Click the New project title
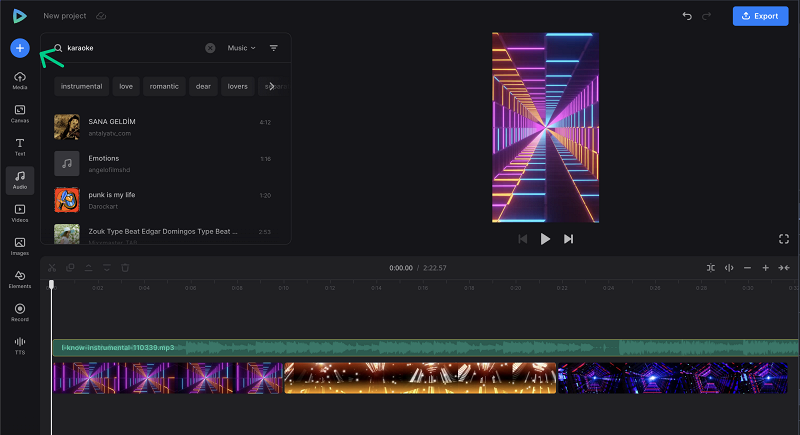This screenshot has width=800, height=435. 65,16
